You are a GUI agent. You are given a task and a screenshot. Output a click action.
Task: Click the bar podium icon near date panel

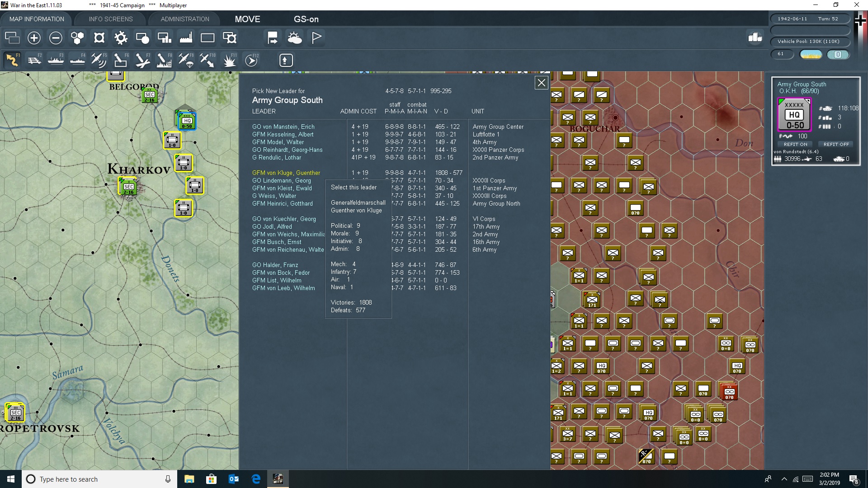pos(755,38)
